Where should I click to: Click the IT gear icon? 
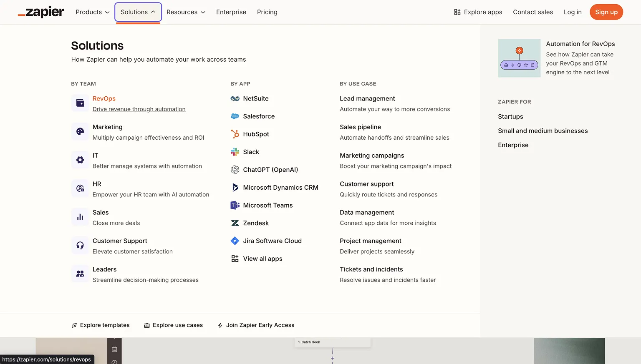(80, 160)
